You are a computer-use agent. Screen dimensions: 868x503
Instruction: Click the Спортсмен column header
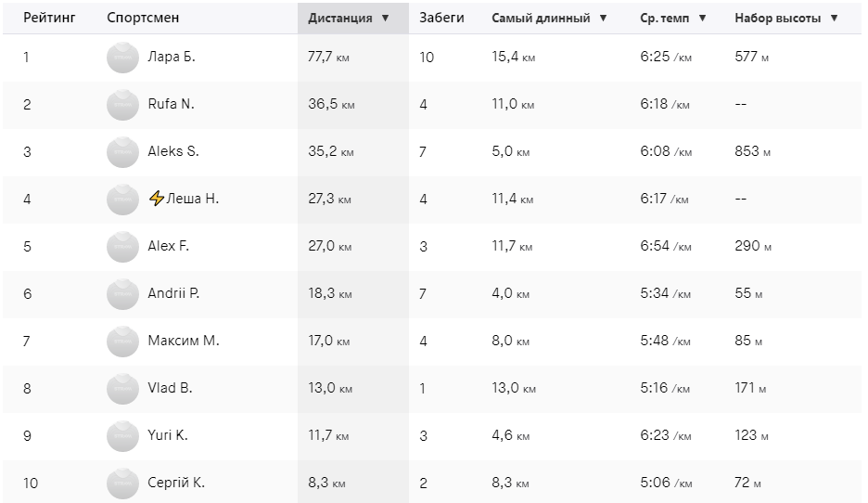coord(143,18)
